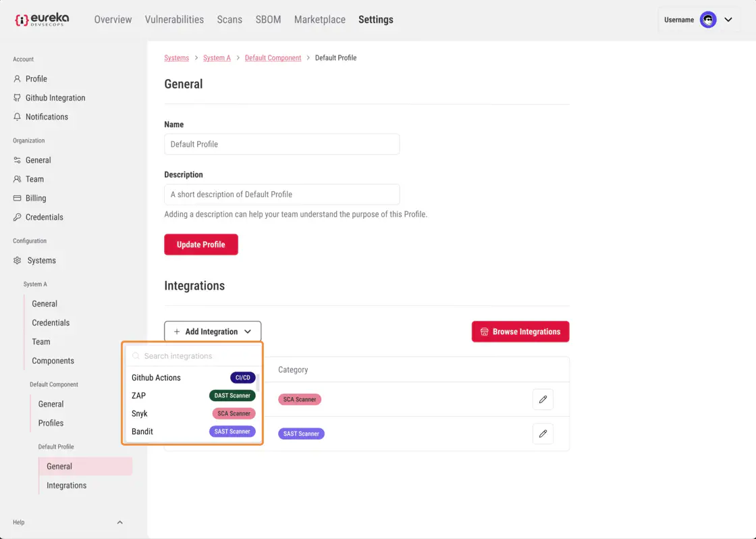
Task: Select Github Actions from integration list
Action: 157,378
